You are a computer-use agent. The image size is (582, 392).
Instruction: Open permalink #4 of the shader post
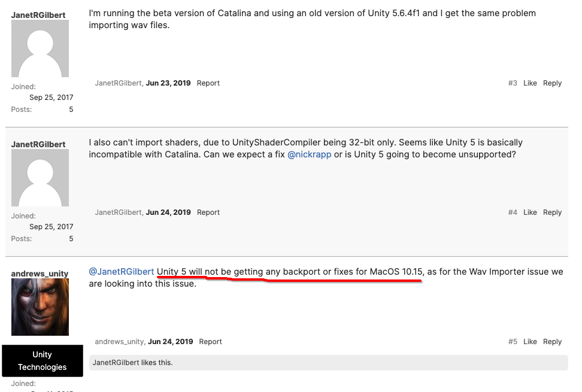tap(513, 212)
